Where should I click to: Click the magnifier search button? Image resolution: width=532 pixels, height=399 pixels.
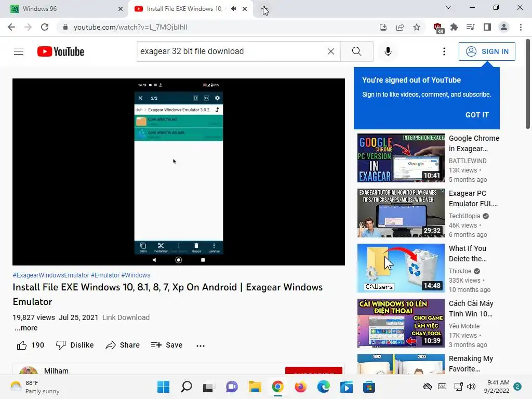356,51
